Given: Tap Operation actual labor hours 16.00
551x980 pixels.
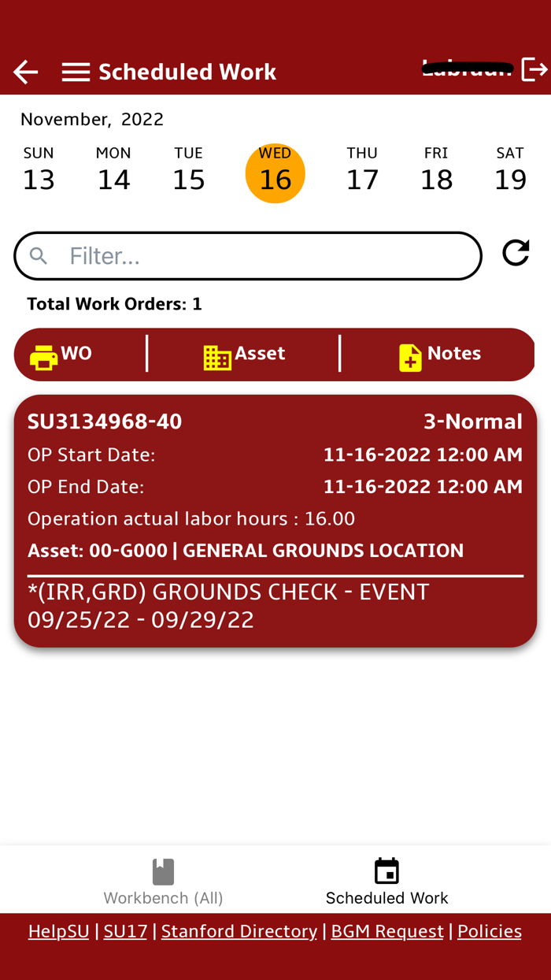Looking at the screenshot, I should point(191,518).
